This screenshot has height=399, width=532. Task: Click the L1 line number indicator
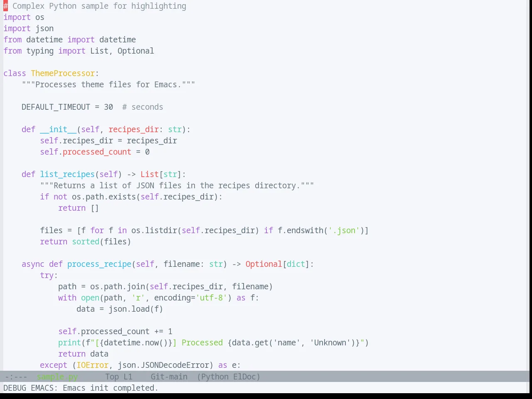(128, 377)
